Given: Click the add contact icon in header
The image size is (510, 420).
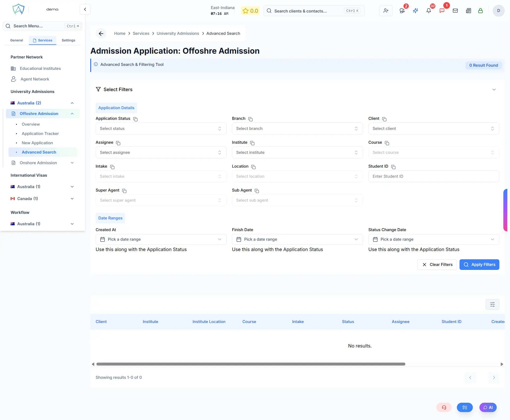Looking at the screenshot, I should pyautogui.click(x=386, y=11).
